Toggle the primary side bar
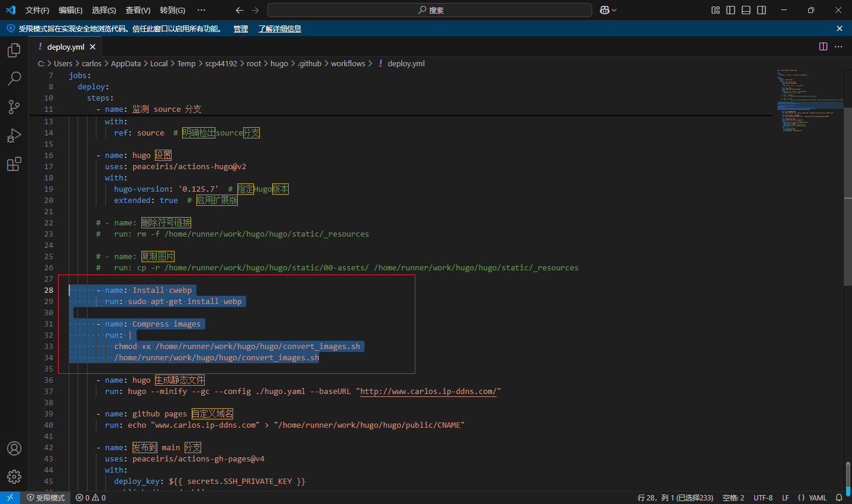This screenshot has height=504, width=852. [x=731, y=10]
